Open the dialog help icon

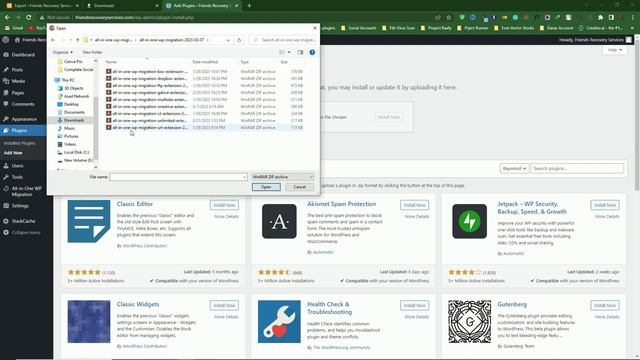312,52
